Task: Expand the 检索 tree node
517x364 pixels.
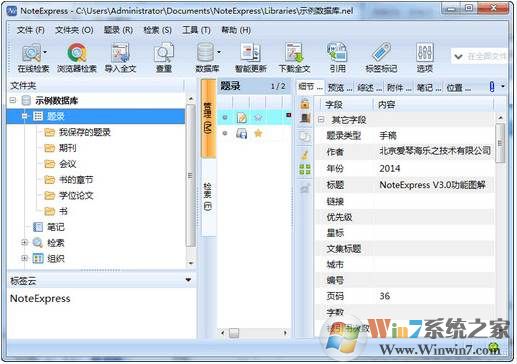Action: coord(24,242)
